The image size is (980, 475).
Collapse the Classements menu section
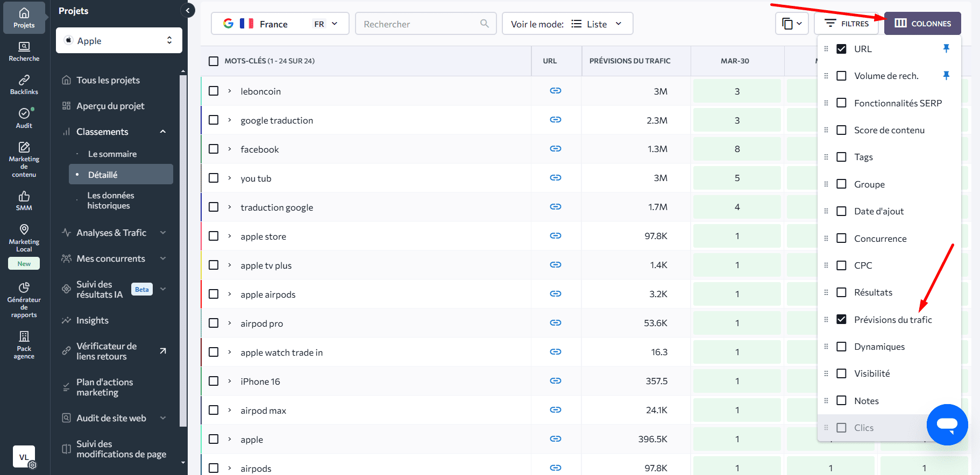[x=163, y=132]
